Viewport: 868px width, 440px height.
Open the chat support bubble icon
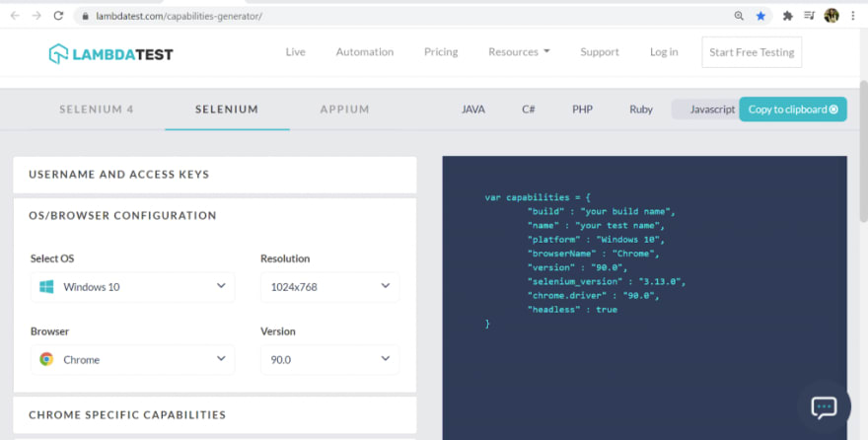pos(824,407)
